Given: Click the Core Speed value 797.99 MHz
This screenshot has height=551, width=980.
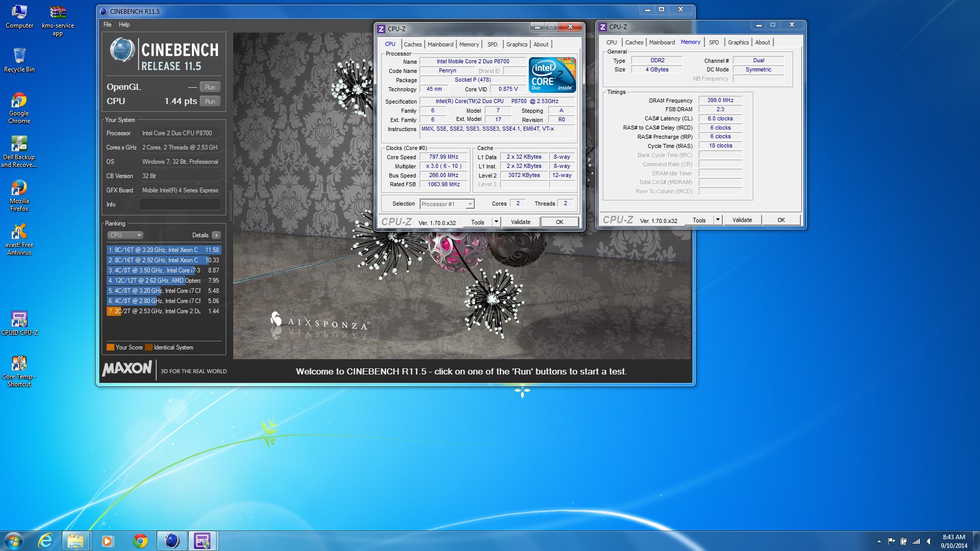Looking at the screenshot, I should pyautogui.click(x=444, y=157).
